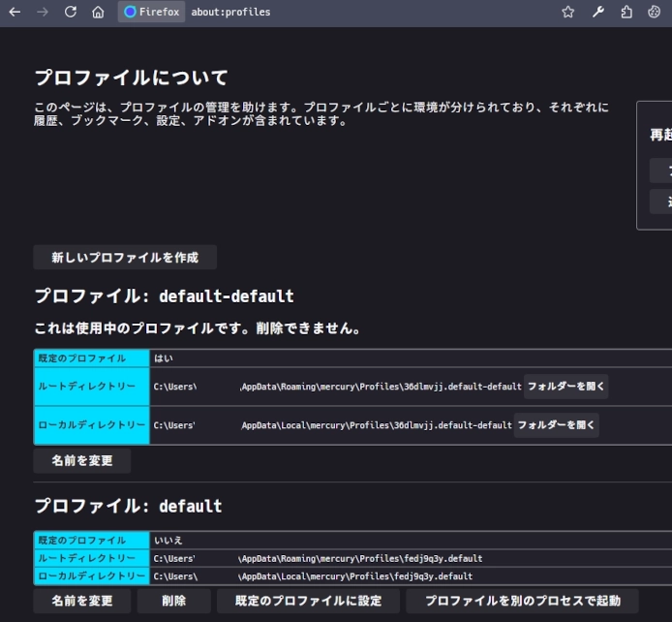This screenshot has height=622, width=672.
Task: Click the Roaming path ending 36dlmvjj.default-default
Action: coord(337,387)
